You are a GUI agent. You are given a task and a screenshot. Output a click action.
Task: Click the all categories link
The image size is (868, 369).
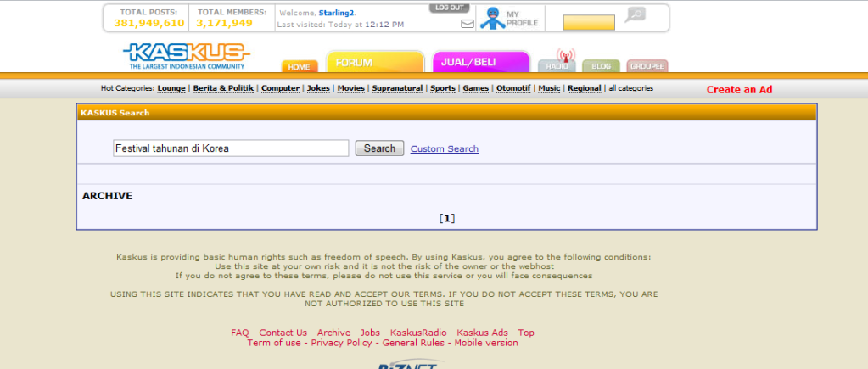coord(631,88)
